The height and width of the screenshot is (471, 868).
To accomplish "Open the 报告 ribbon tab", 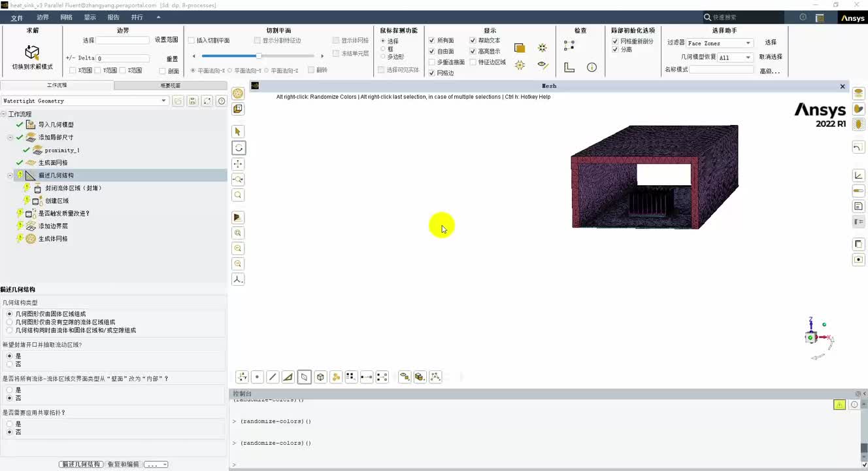I will (113, 18).
